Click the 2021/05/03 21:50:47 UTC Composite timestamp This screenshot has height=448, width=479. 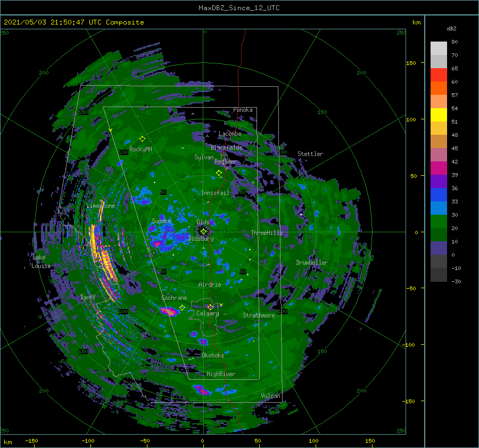73,22
